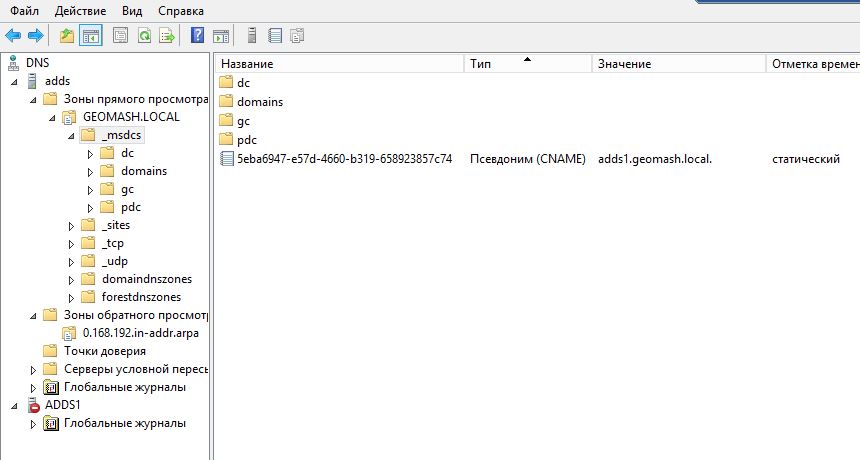This screenshot has width=860, height=460.
Task: Click the GEOMASH.LOCAL zone icon
Action: tap(69, 117)
